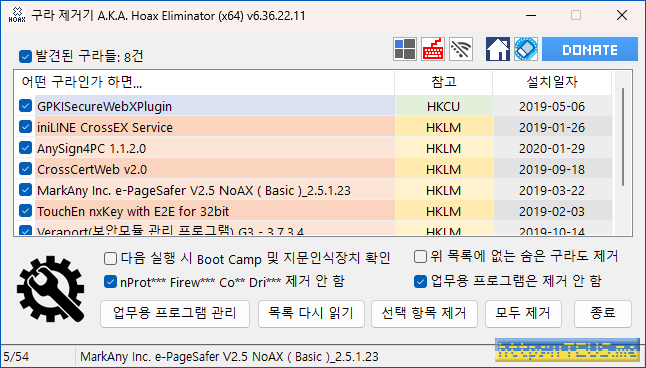Click 목록 다시 읽기 button
646x368 pixels.
click(311, 314)
